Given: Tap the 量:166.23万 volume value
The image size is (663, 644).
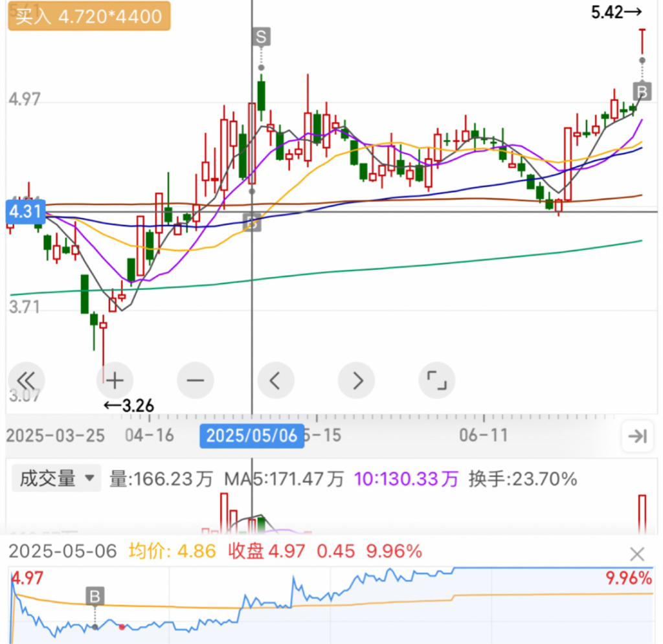Looking at the screenshot, I should click(x=161, y=479).
